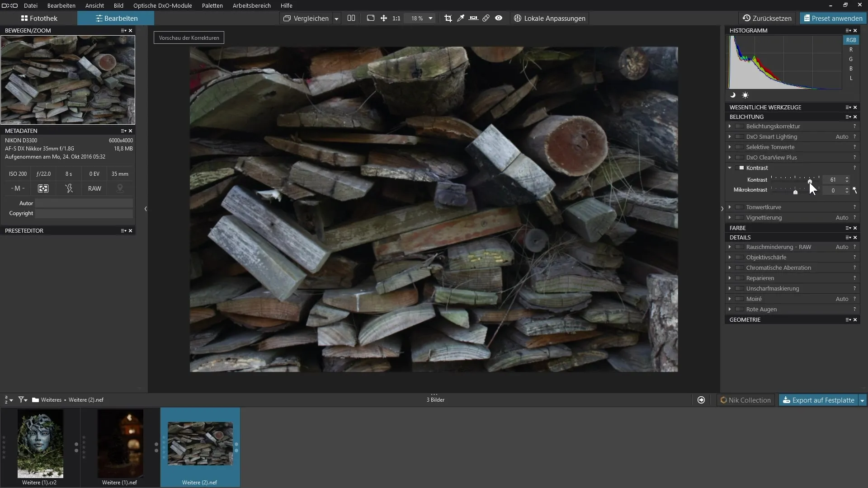Open the Datei menu

(x=31, y=6)
